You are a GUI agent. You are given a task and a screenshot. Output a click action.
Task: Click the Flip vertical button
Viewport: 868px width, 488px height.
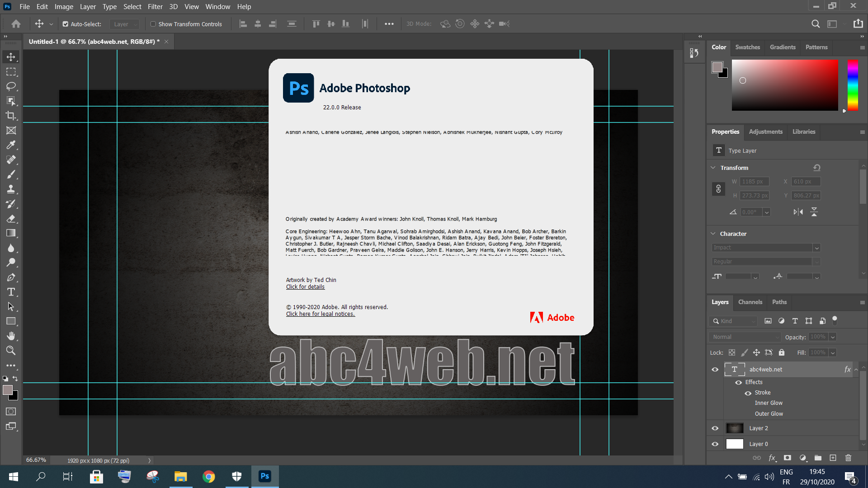(814, 212)
